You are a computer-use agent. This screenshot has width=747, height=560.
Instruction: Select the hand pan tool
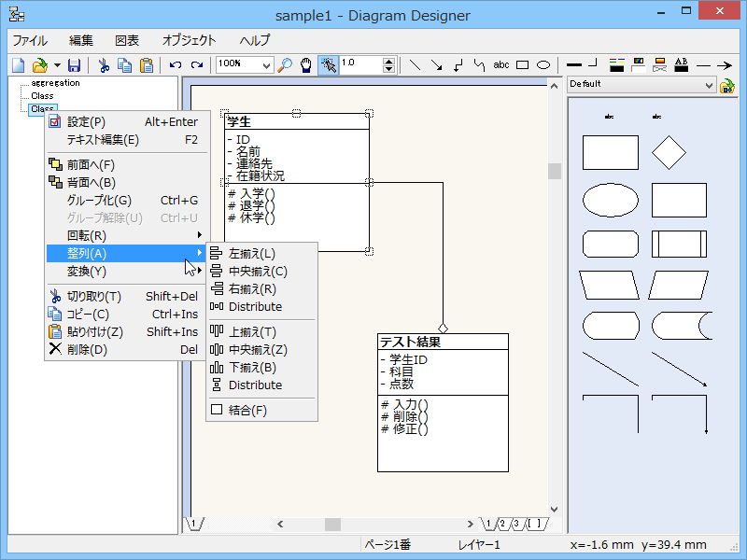click(306, 65)
